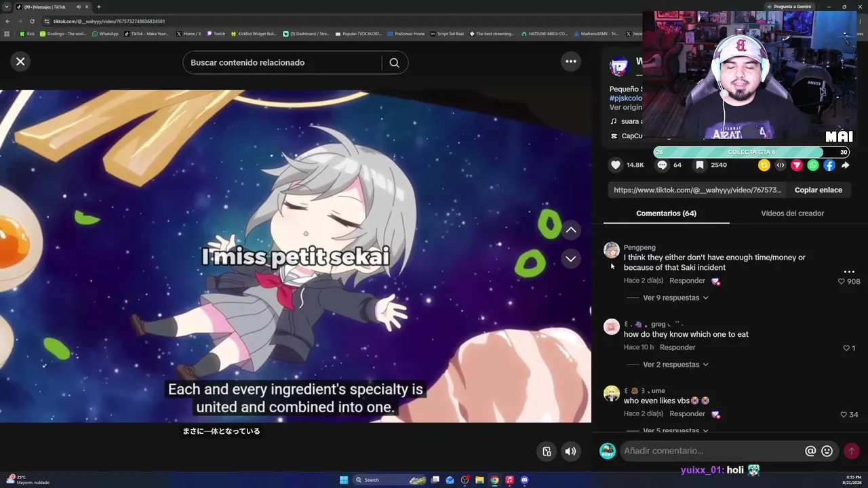Click the magnifier search icon
The image size is (868, 488).
pos(394,62)
